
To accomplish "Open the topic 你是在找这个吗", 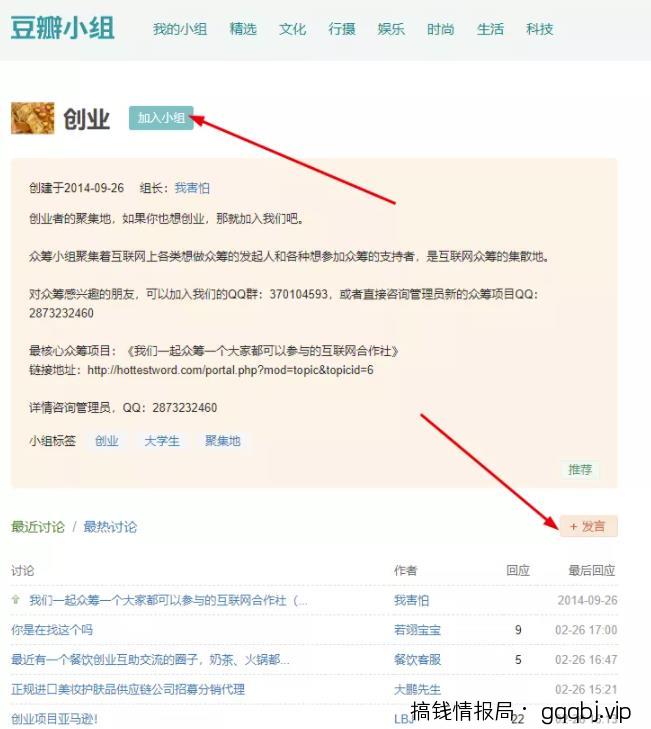I will [52, 630].
